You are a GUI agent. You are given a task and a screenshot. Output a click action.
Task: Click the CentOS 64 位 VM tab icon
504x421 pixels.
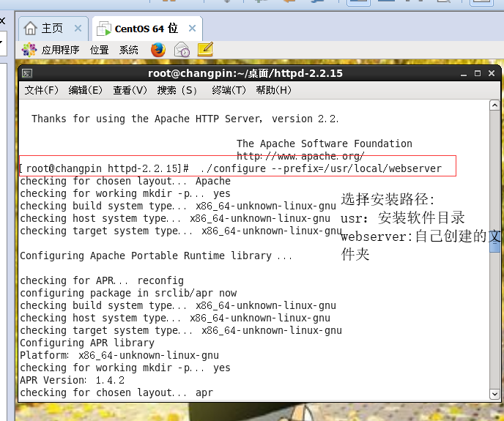104,29
